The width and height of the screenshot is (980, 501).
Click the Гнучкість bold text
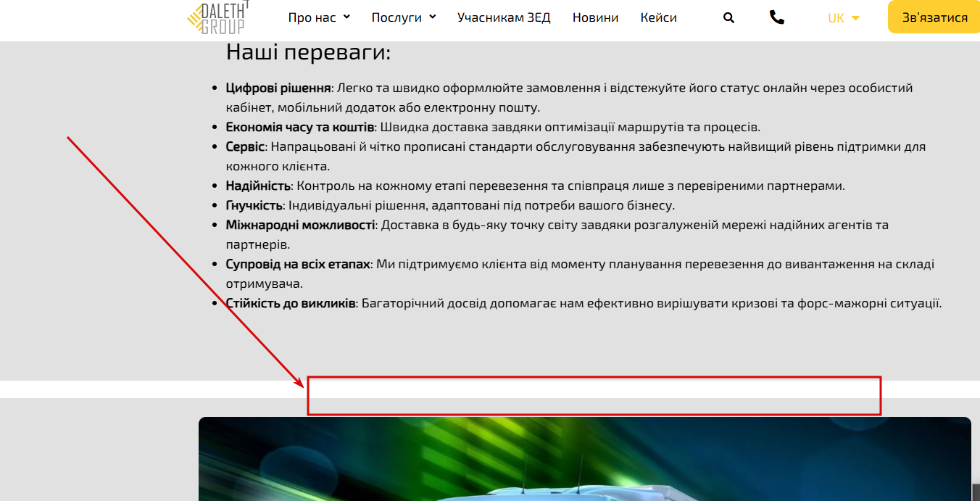tap(254, 205)
